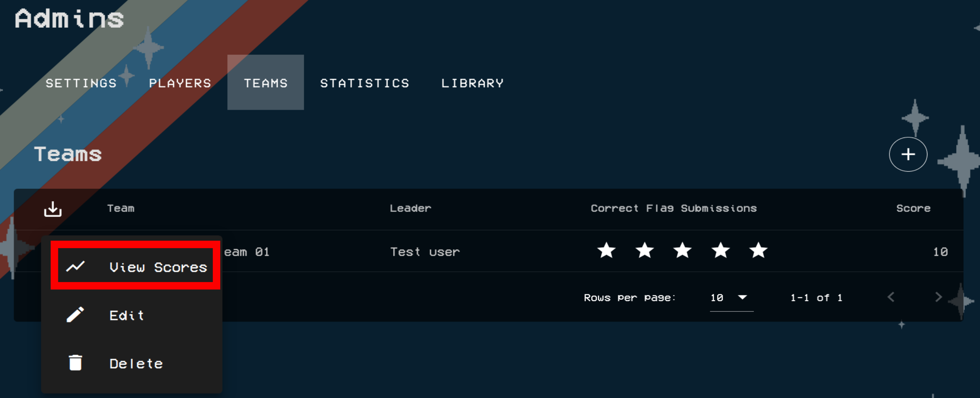Click the trash icon next to Delete
This screenshot has width=980, height=398.
point(76,363)
